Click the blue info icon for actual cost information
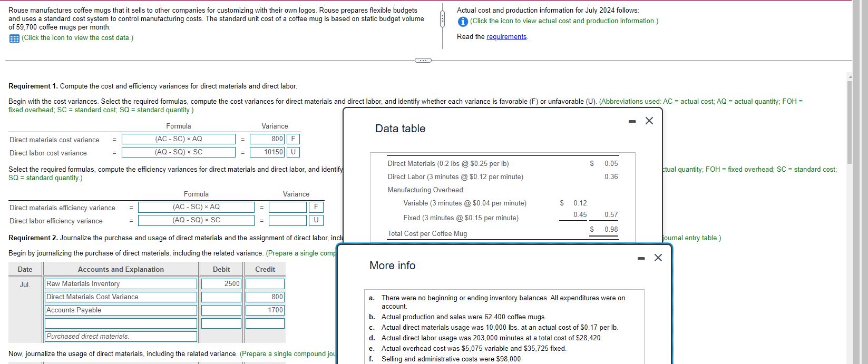868x364 pixels. [x=462, y=21]
